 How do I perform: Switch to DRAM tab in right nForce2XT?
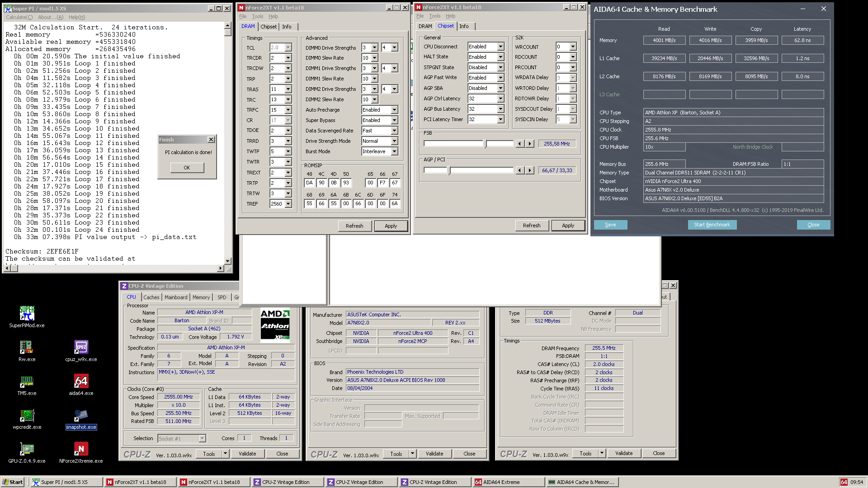click(x=425, y=26)
